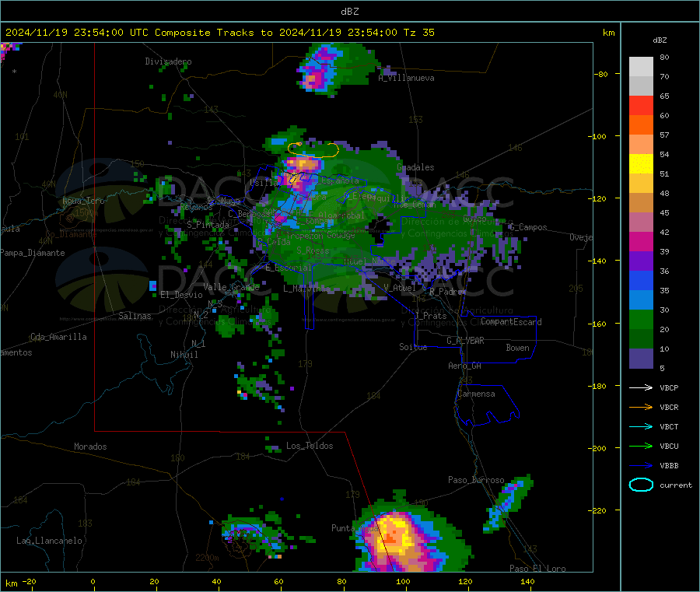
Task: Click the Agua_Toro map label
Action: (x=83, y=201)
